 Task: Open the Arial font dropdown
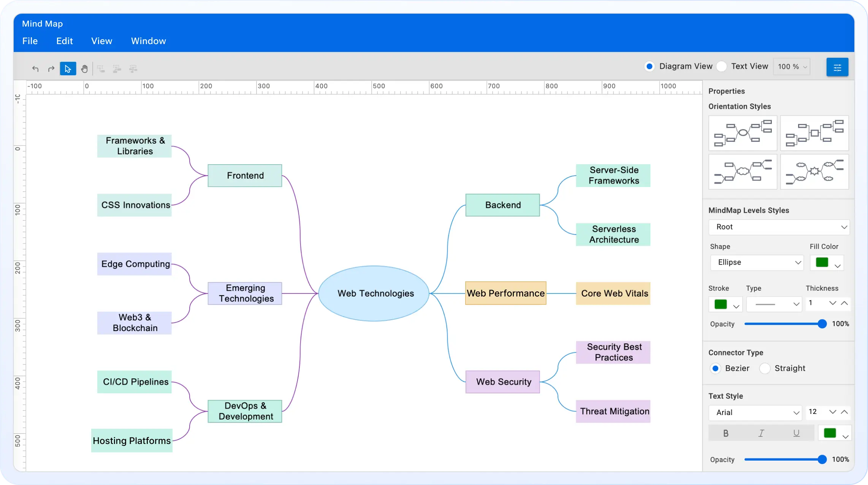coord(755,412)
